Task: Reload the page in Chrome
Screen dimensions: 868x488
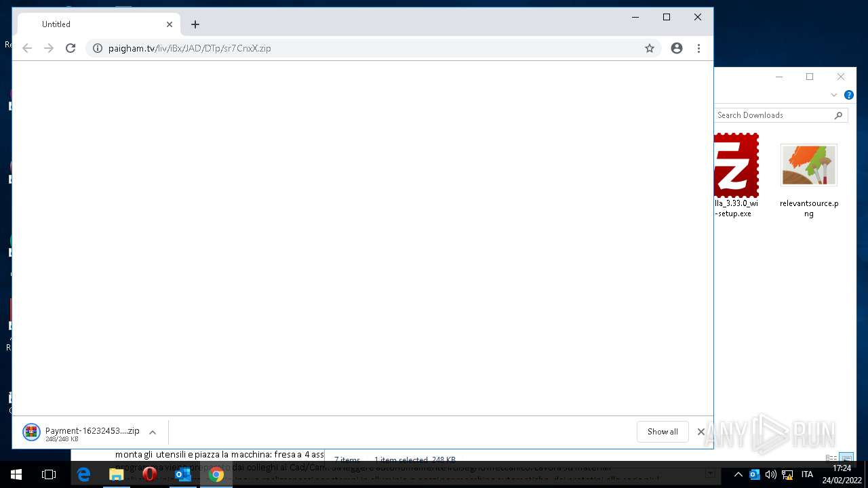Action: point(71,48)
